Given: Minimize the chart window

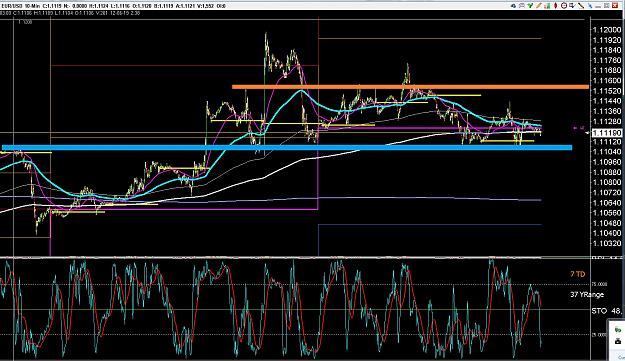Looking at the screenshot, I should click(x=598, y=6).
